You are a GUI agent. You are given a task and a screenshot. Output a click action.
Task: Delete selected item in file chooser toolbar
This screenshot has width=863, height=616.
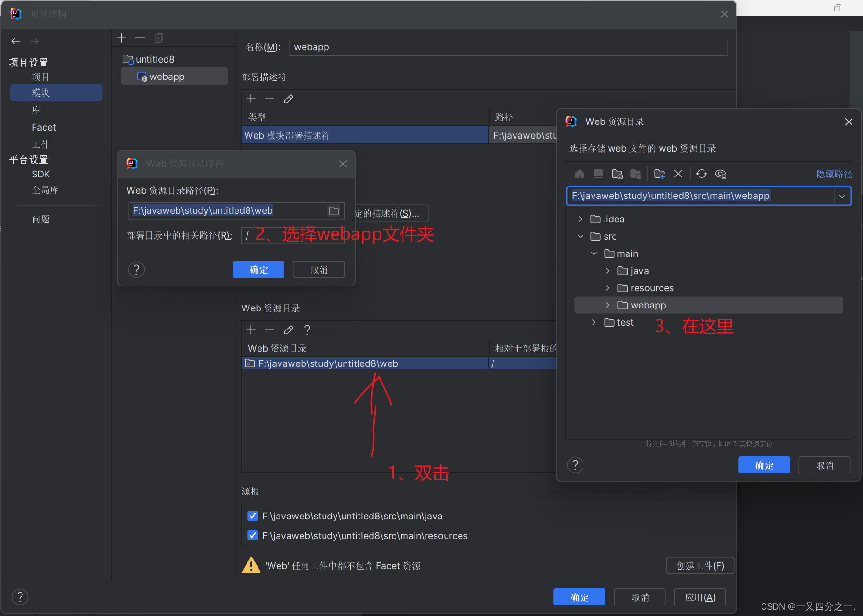678,174
